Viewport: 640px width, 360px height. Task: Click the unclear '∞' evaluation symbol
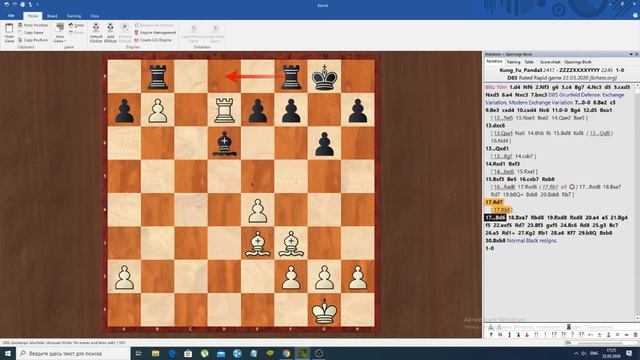pyautogui.click(x=627, y=335)
